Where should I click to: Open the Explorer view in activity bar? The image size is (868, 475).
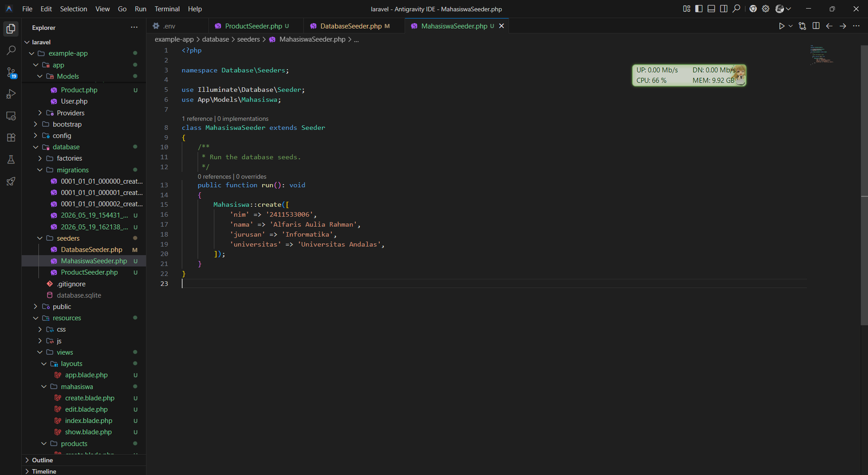click(11, 29)
